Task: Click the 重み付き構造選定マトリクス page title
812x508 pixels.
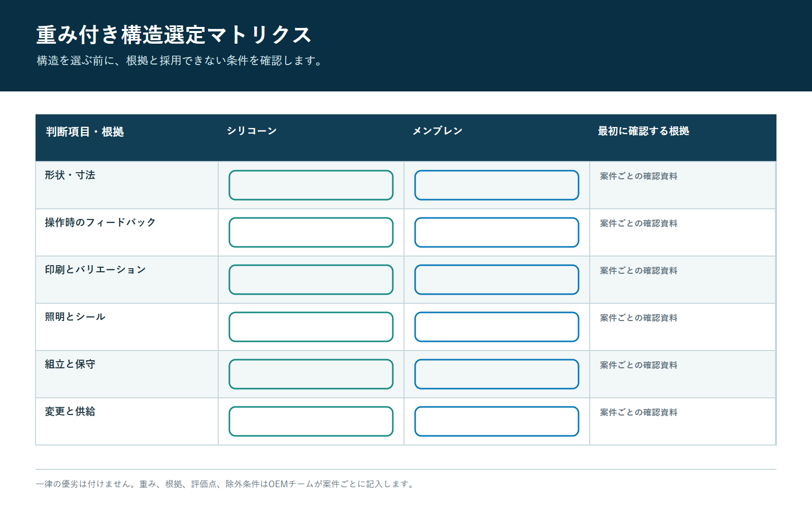Action: tap(174, 35)
